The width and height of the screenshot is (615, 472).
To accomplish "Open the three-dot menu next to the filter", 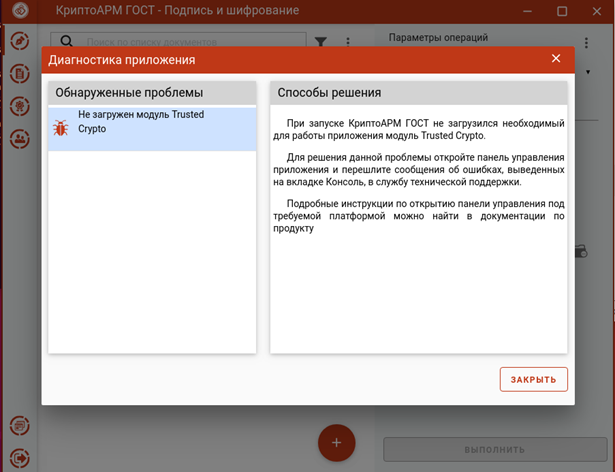I will point(348,42).
